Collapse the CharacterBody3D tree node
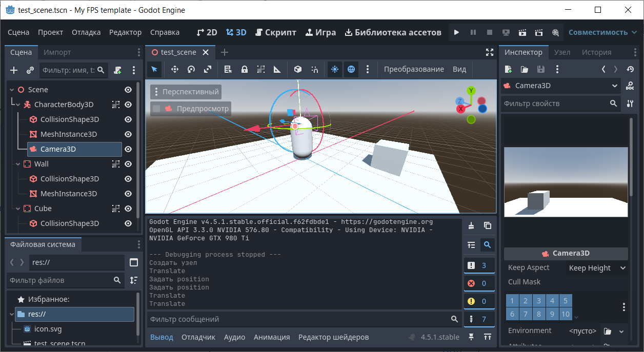The width and height of the screenshot is (644, 352). point(18,105)
